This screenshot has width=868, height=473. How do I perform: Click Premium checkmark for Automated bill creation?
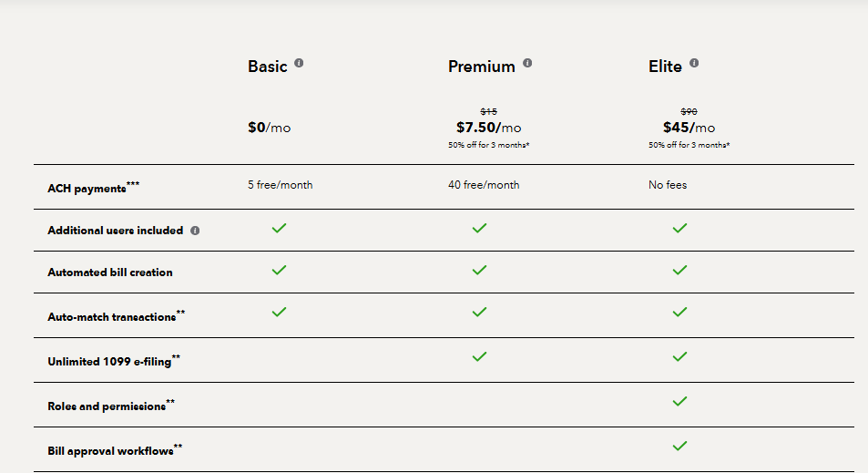479,270
